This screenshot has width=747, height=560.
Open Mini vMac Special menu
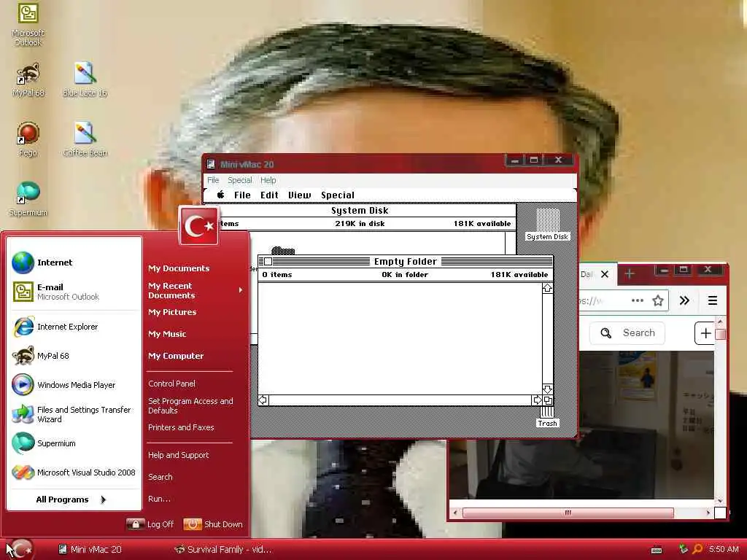point(239,181)
